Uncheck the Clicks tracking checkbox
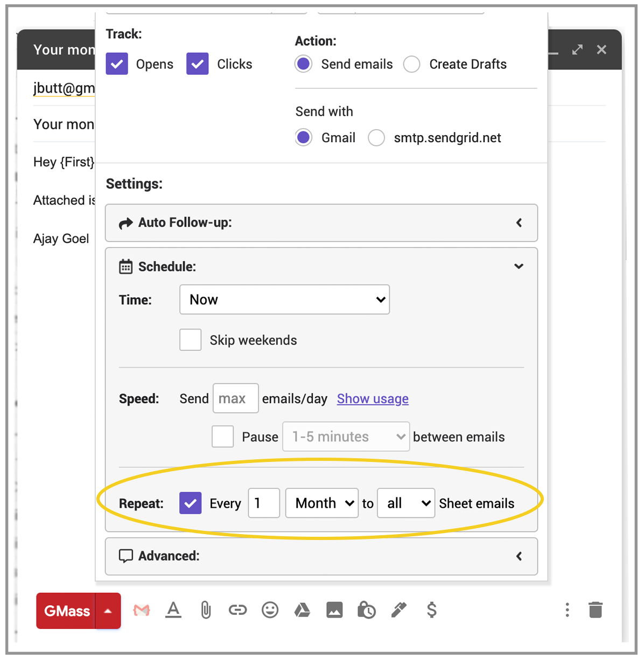 click(x=198, y=64)
